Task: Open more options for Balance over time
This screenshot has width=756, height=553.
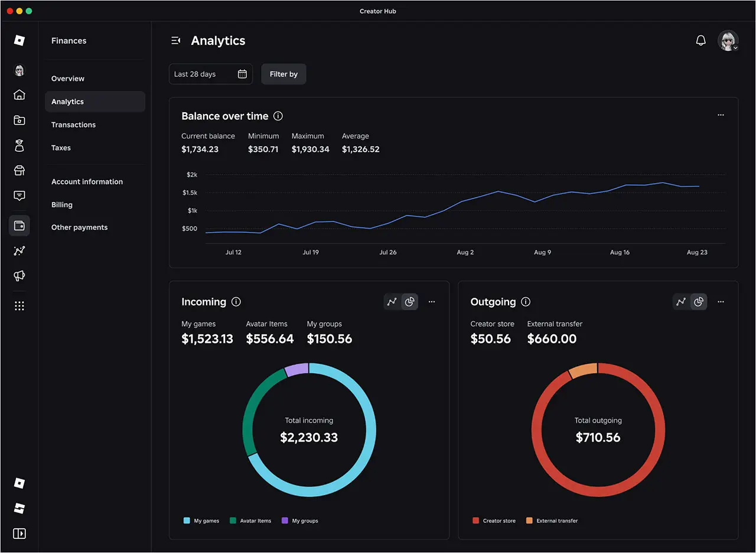Action: [x=721, y=115]
